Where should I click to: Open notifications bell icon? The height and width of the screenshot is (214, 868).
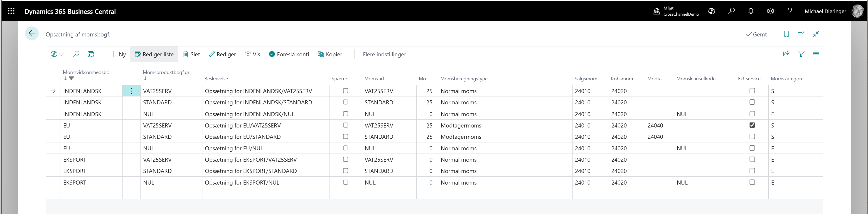coord(751,11)
